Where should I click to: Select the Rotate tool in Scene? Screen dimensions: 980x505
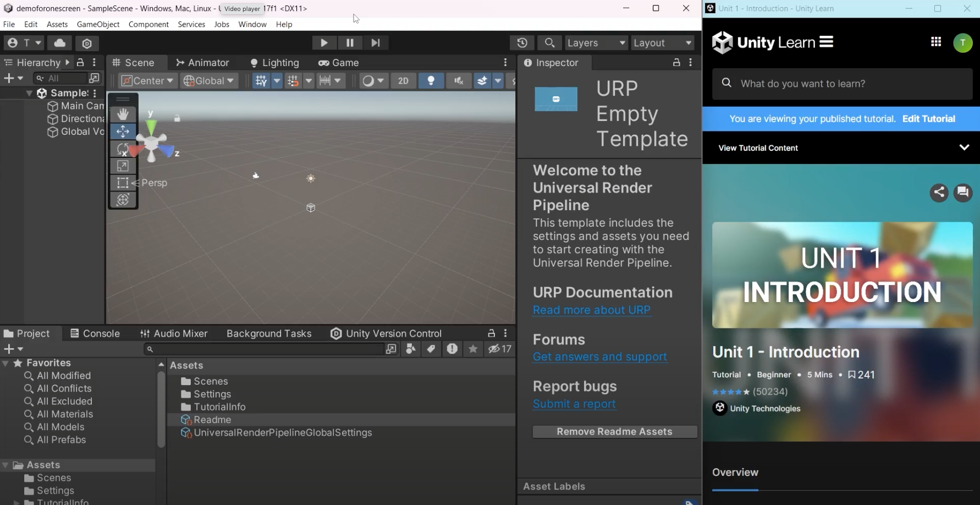(x=123, y=149)
